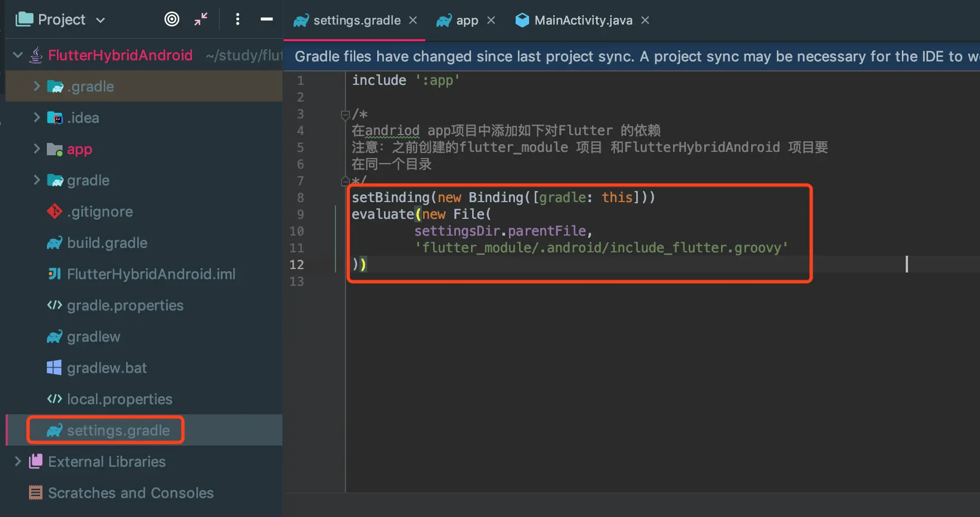This screenshot has width=980, height=517.
Task: Select local.properties file
Action: pos(119,399)
